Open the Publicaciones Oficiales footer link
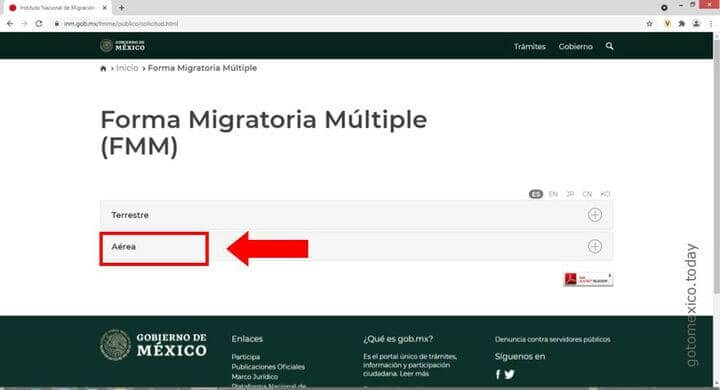Screen dimensions: 720x390 tap(268, 367)
